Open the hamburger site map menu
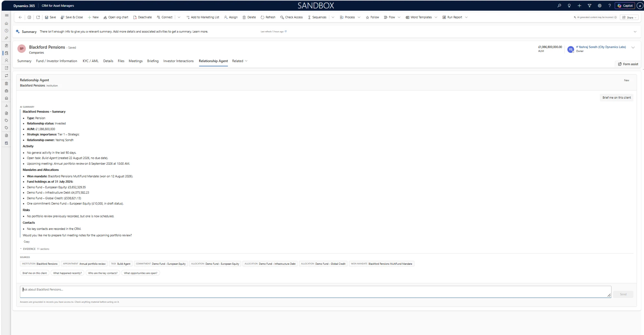The image size is (644, 335). coord(6,15)
